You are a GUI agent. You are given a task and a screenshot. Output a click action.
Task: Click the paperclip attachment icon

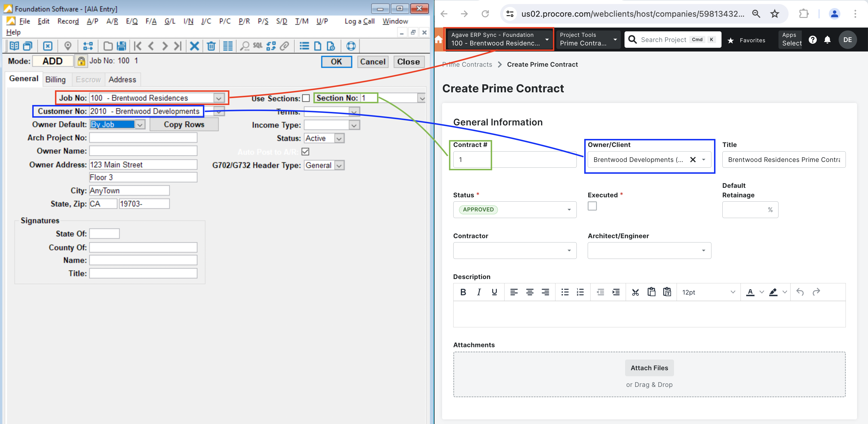285,46
